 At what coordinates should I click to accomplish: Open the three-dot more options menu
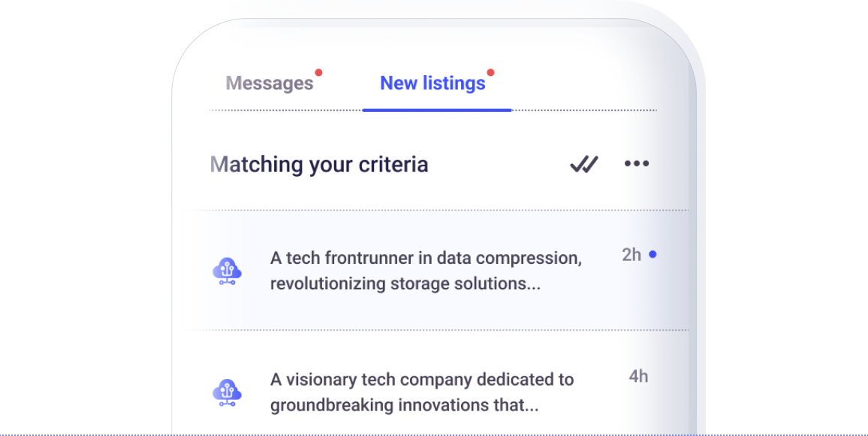[637, 163]
